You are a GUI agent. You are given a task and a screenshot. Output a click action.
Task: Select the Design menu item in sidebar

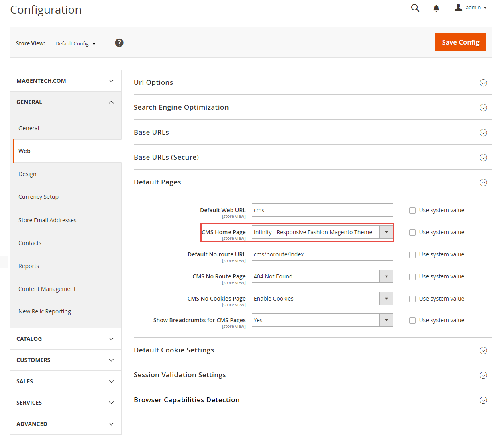coord(27,174)
